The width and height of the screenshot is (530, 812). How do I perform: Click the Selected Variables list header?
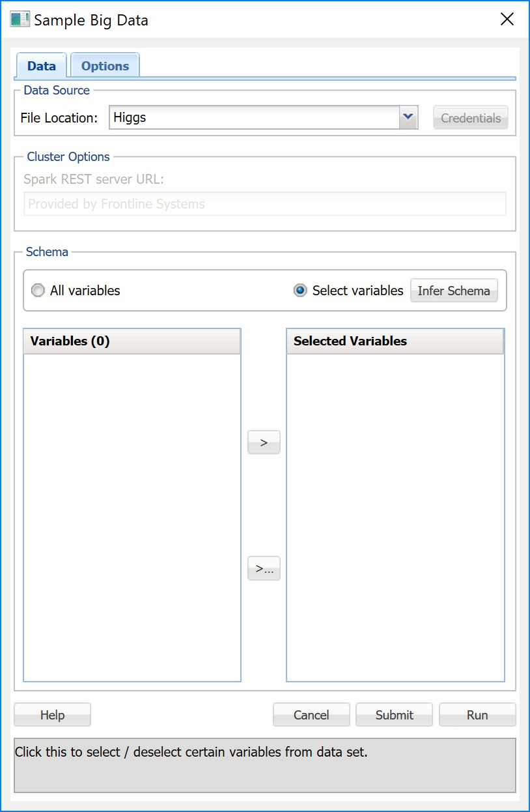tap(395, 341)
